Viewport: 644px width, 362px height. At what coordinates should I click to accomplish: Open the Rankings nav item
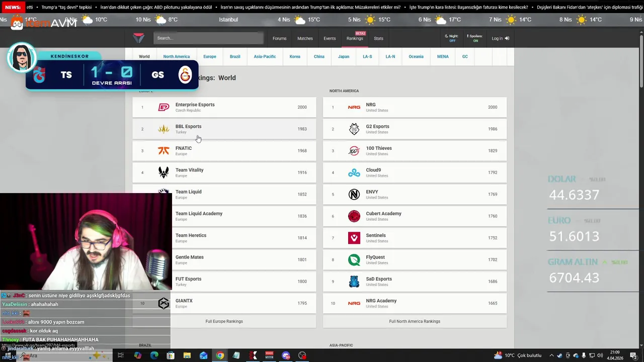tap(355, 38)
